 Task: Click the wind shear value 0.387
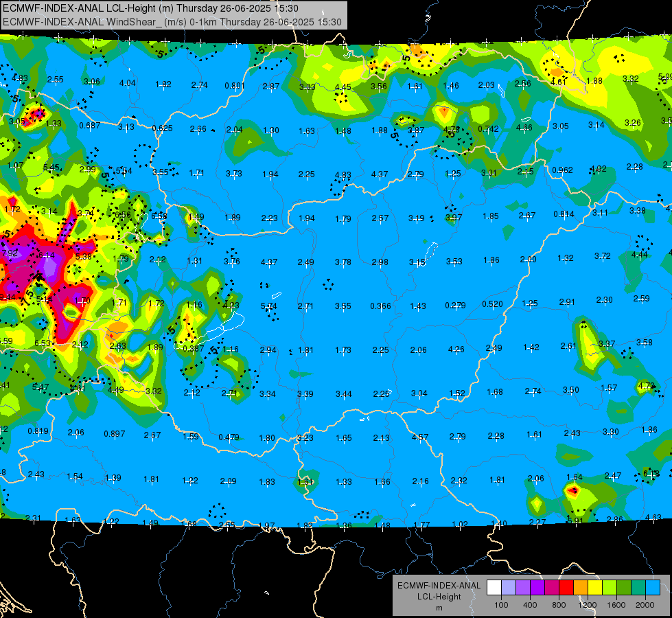[x=194, y=348]
